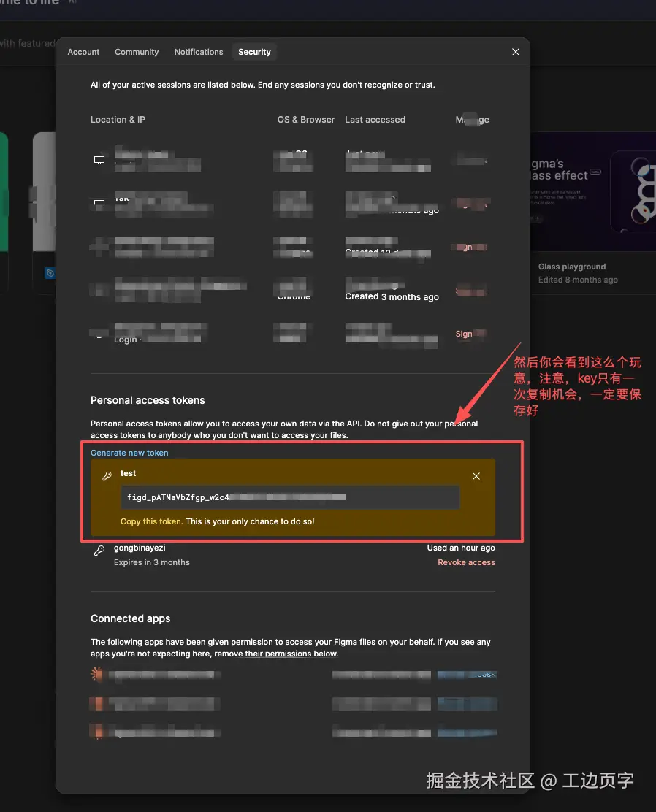Click the Connected apps heading

click(131, 618)
